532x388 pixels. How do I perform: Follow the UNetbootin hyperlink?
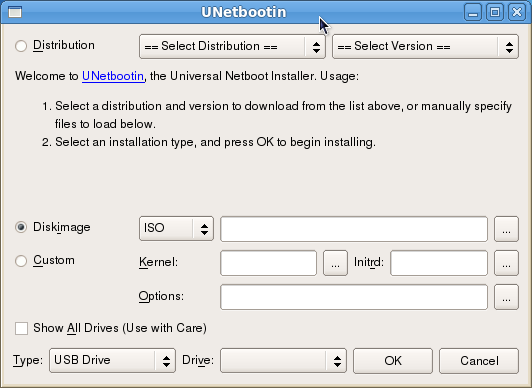coord(113,76)
